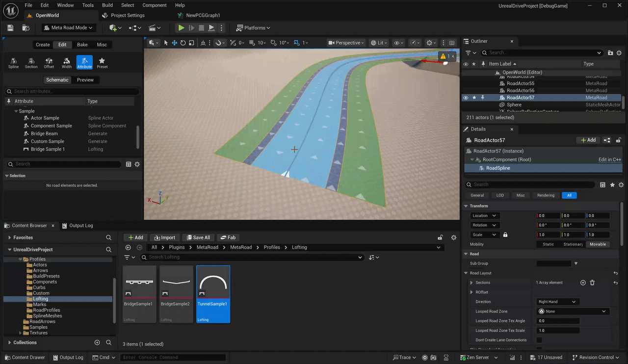Open the Meta Road Mode dropdown

(68, 28)
